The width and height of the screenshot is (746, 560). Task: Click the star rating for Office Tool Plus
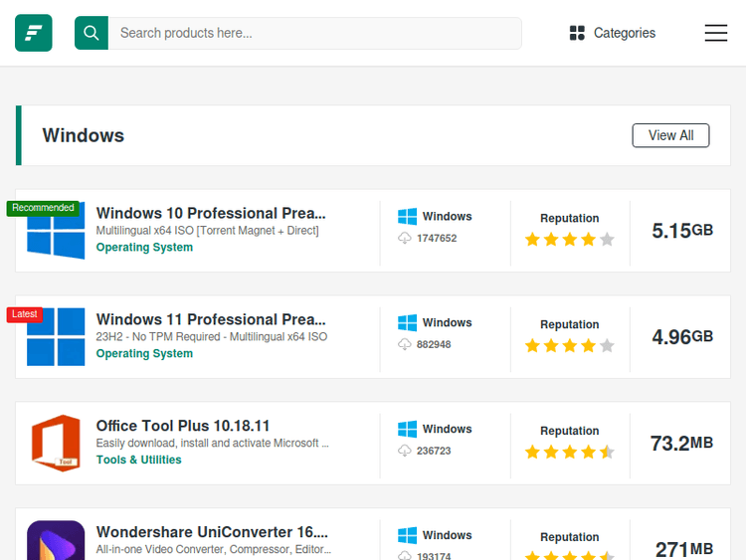click(569, 453)
